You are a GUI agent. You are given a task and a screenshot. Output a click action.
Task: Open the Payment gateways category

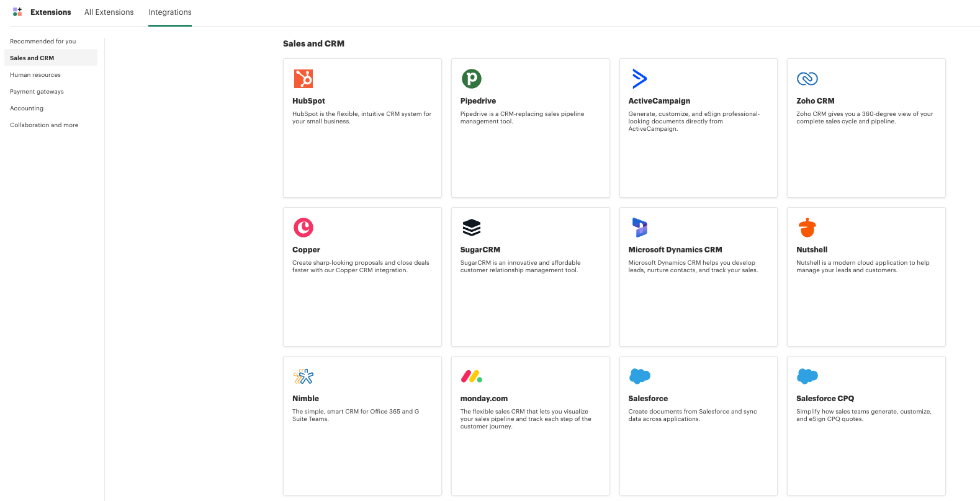pyautogui.click(x=37, y=92)
